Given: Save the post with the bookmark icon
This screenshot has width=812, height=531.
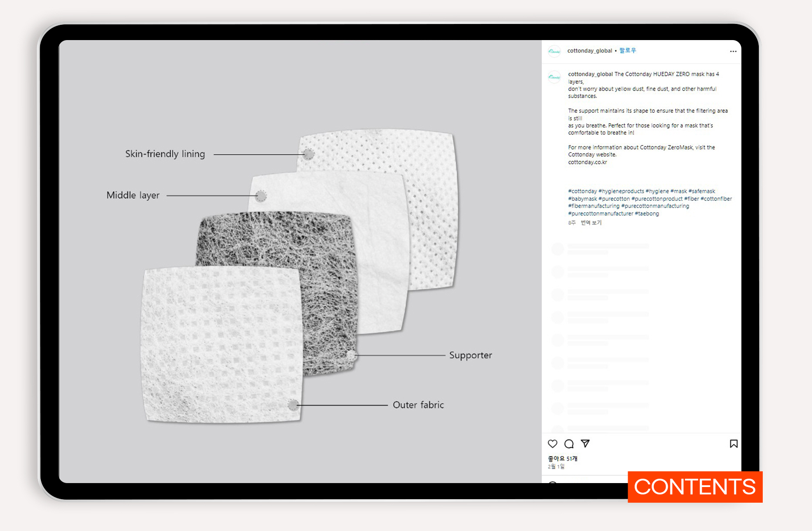Looking at the screenshot, I should 734,443.
